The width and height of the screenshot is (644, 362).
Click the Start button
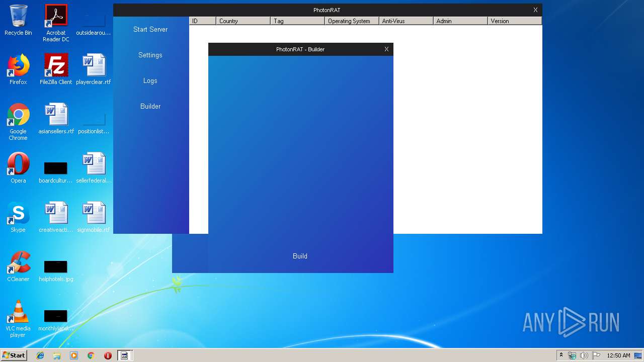[x=14, y=355]
